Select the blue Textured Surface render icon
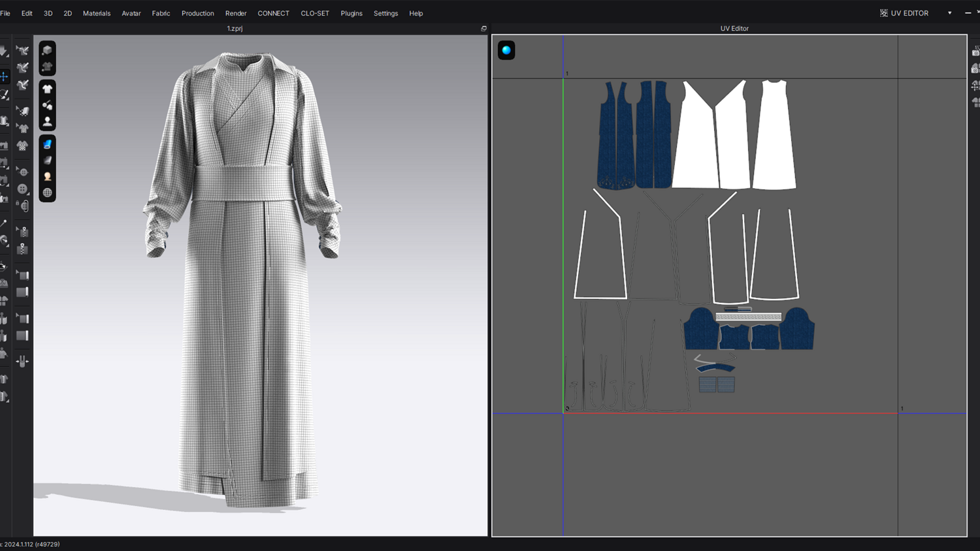The image size is (980, 551). tap(47, 144)
